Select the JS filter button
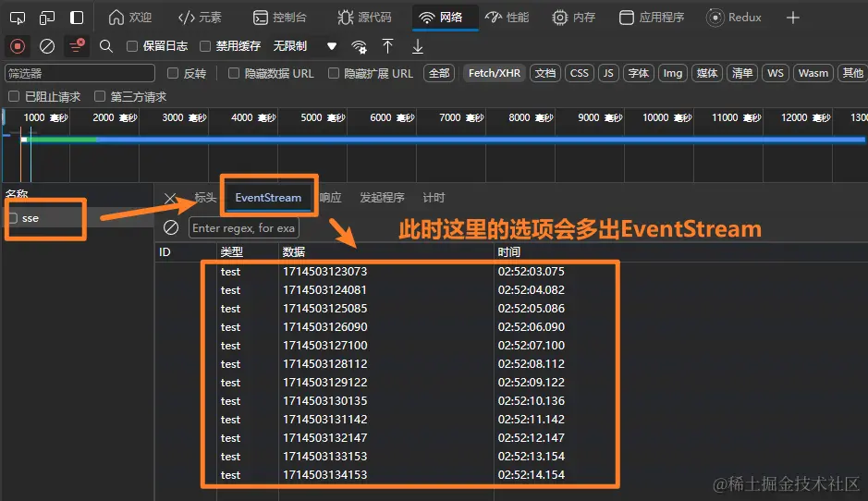Screen dimensions: 868x501 (x=608, y=73)
